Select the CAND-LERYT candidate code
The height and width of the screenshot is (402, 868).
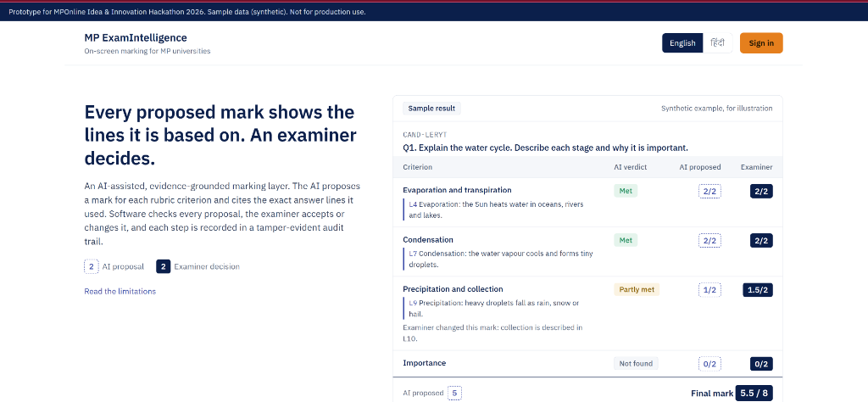click(425, 135)
